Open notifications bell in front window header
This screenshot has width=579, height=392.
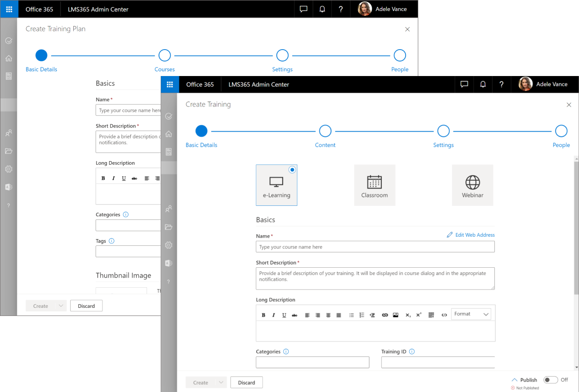click(x=483, y=84)
